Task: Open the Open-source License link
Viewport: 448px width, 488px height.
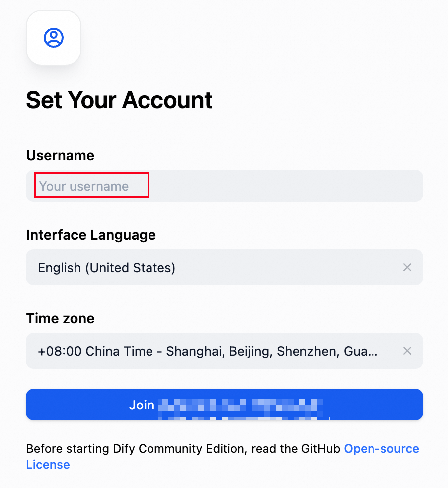Action: tap(381, 449)
